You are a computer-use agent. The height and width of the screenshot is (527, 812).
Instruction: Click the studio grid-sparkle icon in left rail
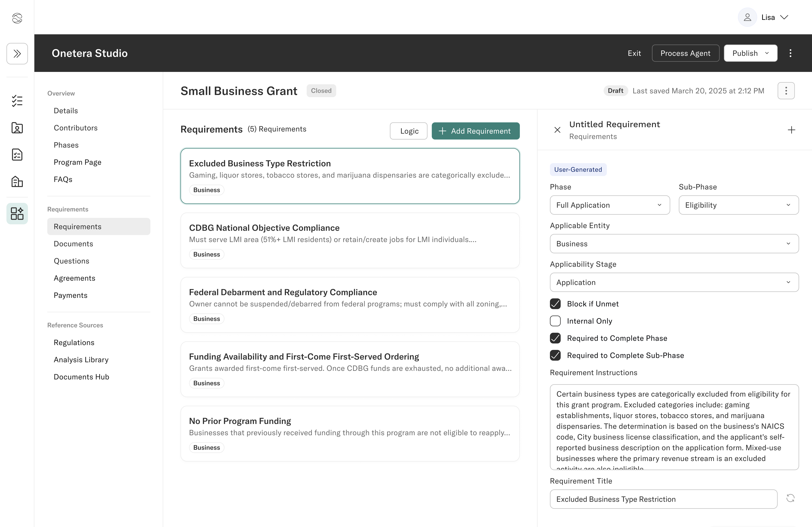[17, 213]
